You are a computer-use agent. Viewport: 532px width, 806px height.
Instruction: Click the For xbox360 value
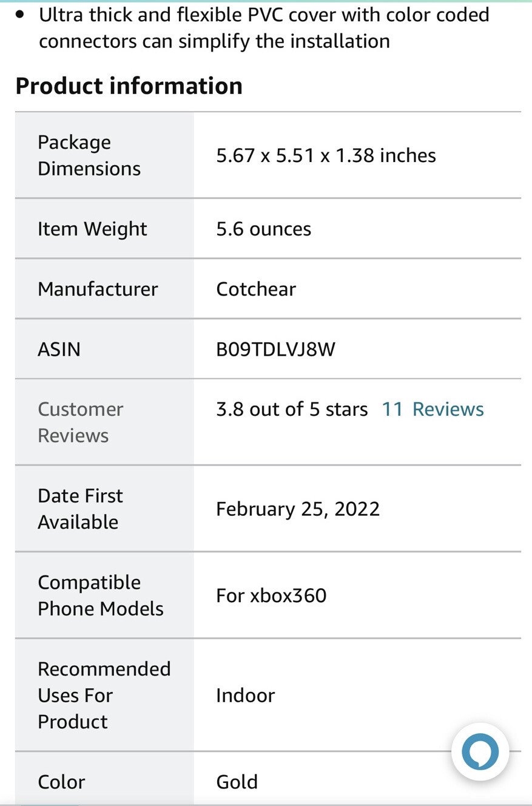click(x=271, y=595)
